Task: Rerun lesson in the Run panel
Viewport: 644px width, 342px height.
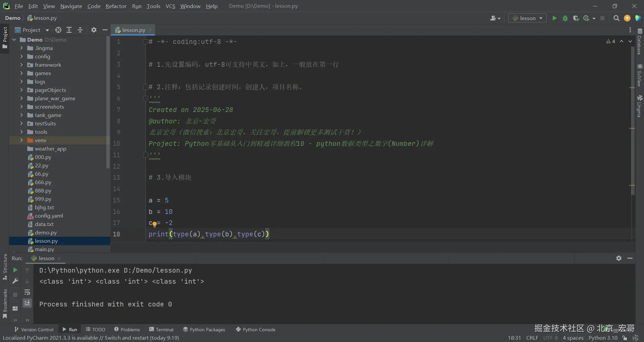Action: click(x=15, y=270)
